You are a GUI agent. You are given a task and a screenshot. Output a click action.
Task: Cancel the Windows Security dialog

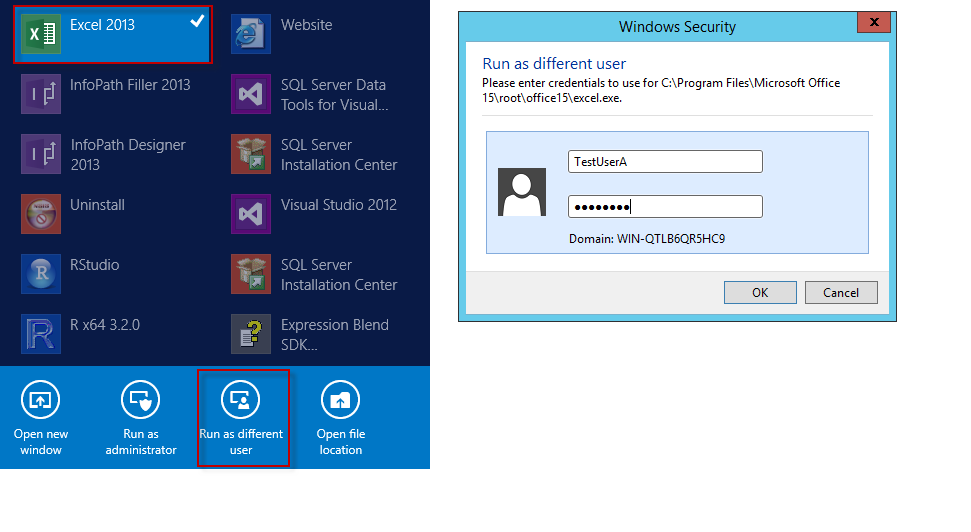(x=841, y=293)
